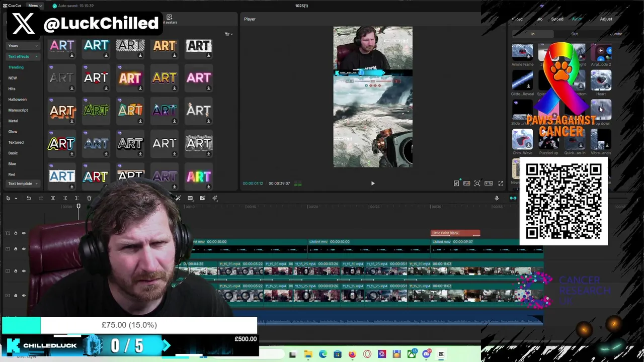Select the Out animation sub-tab
Image resolution: width=644 pixels, height=362 pixels.
tap(574, 34)
